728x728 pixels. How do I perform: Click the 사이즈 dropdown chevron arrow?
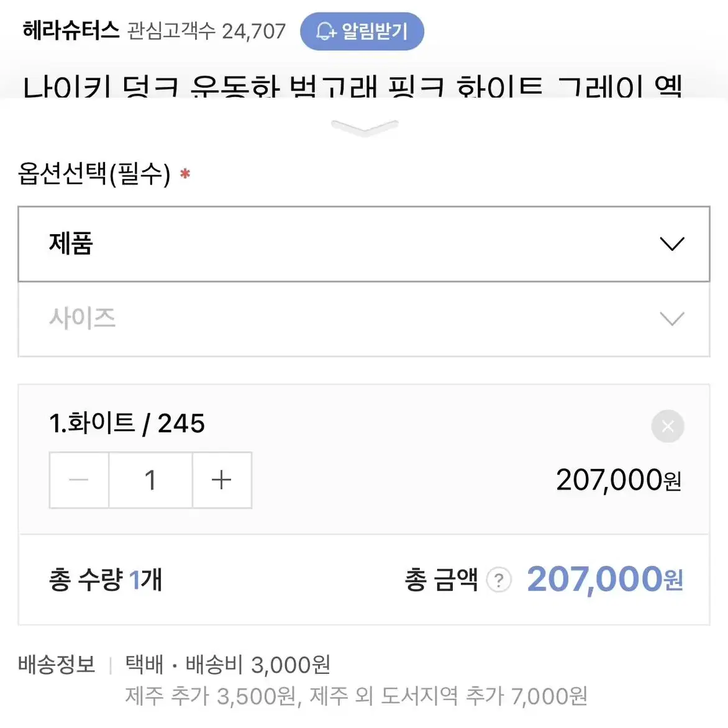[x=672, y=319]
